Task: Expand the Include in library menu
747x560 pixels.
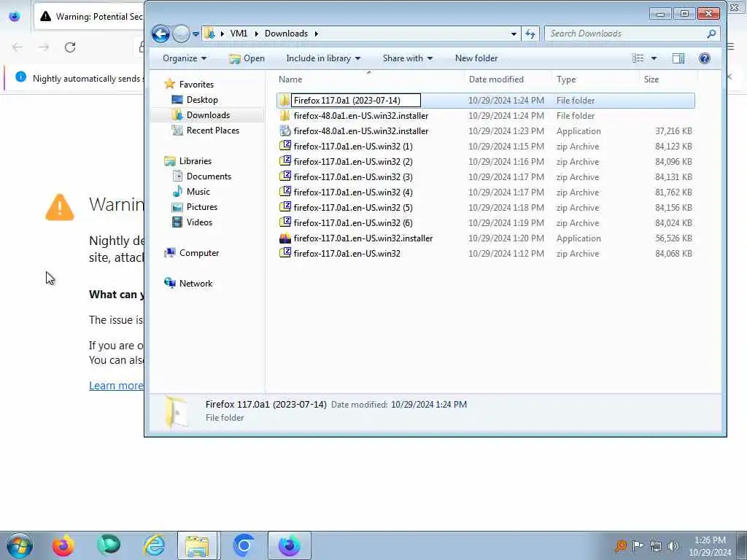Action: pyautogui.click(x=323, y=58)
